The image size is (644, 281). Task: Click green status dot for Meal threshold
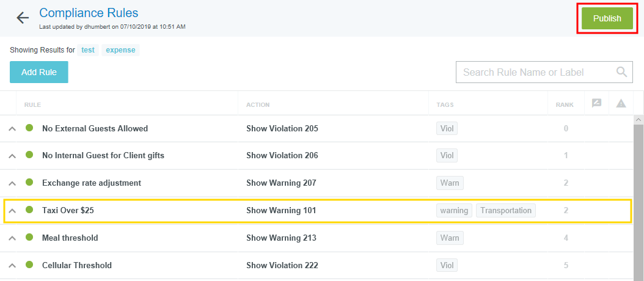29,238
